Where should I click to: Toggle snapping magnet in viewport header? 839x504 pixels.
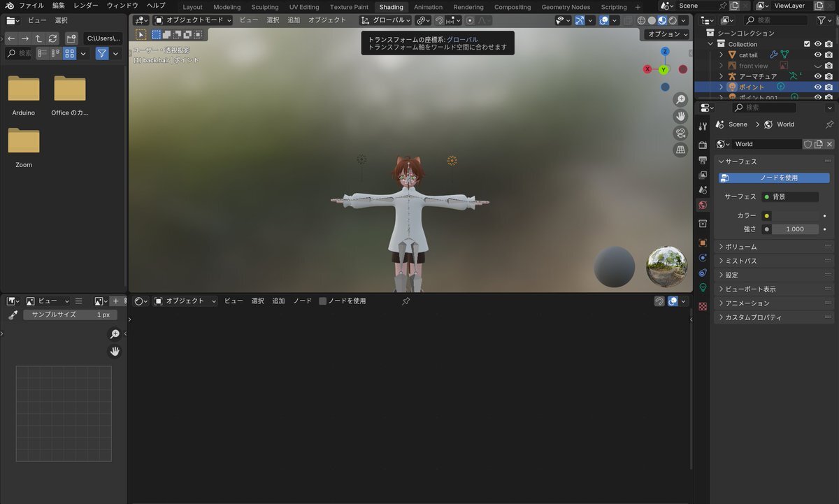coord(439,20)
